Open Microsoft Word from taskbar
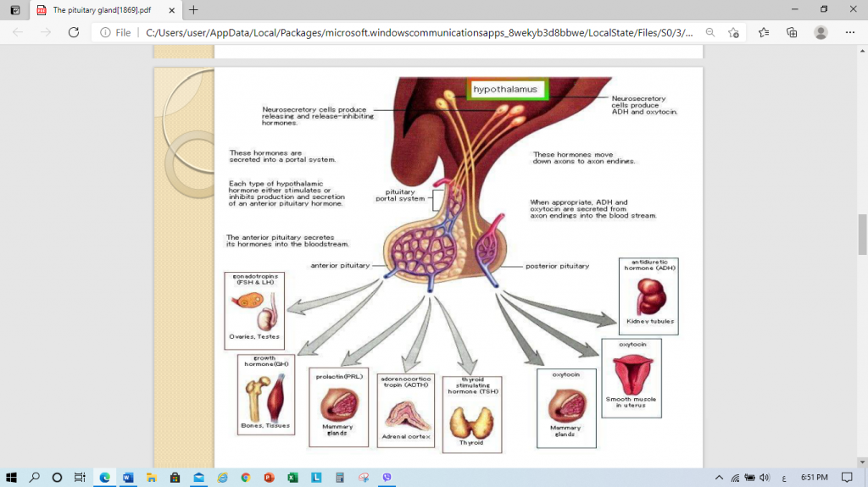 pyautogui.click(x=128, y=478)
